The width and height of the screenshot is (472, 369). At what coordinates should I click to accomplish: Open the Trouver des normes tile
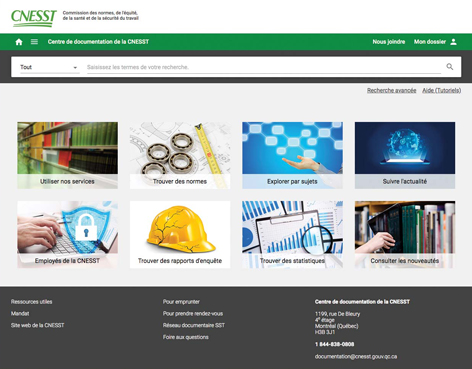coord(180,155)
